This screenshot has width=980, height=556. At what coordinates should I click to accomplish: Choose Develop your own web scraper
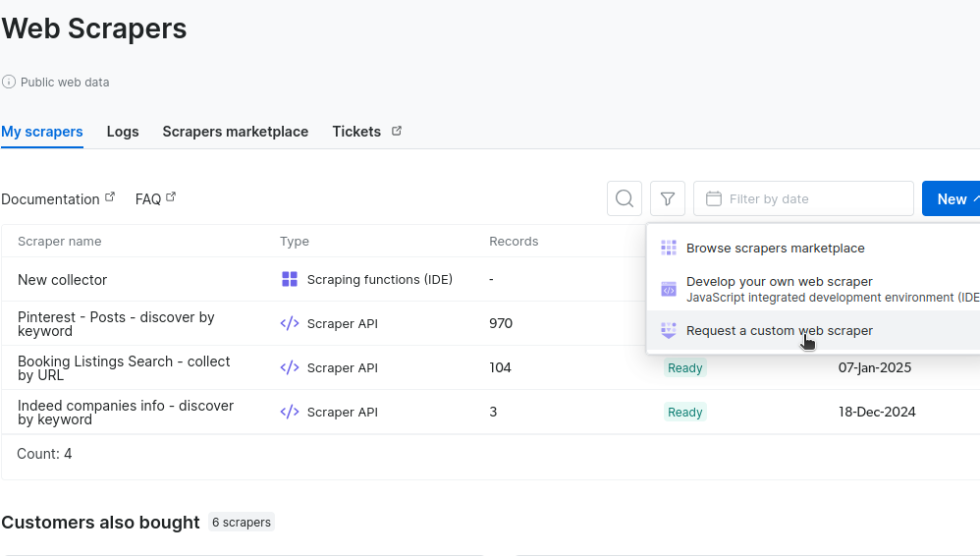click(779, 282)
